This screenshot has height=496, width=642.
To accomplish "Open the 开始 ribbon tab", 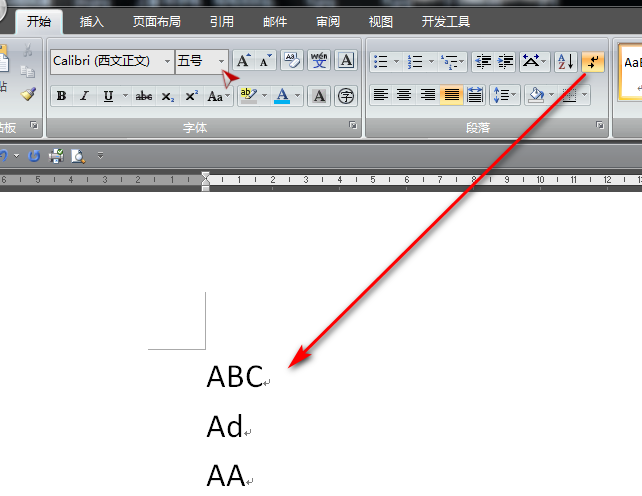I will click(39, 21).
